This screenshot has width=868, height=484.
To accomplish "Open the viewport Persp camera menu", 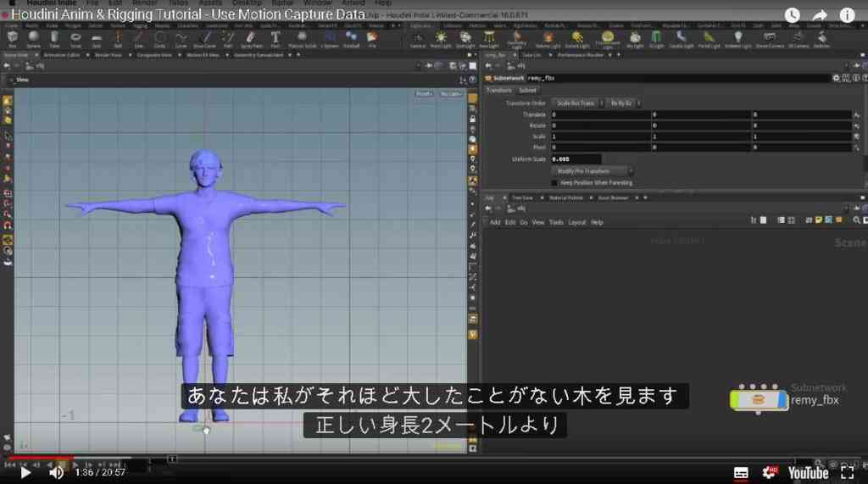I will click(x=424, y=93).
